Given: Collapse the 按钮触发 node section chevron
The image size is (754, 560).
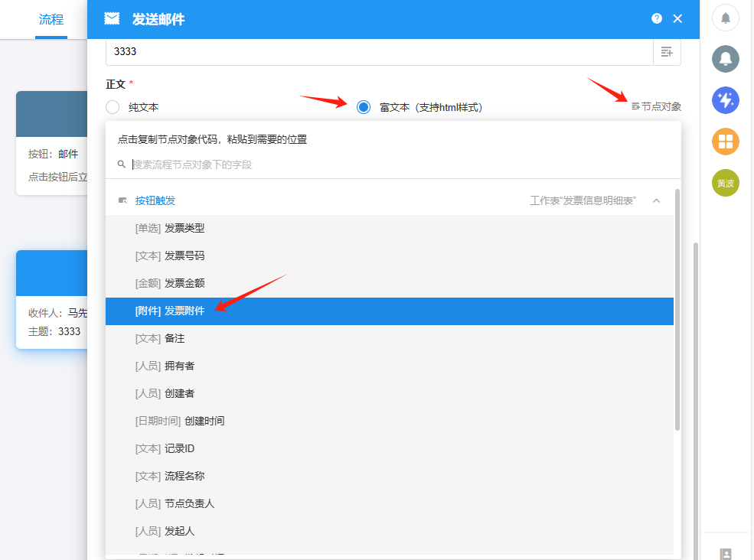Looking at the screenshot, I should (x=656, y=200).
